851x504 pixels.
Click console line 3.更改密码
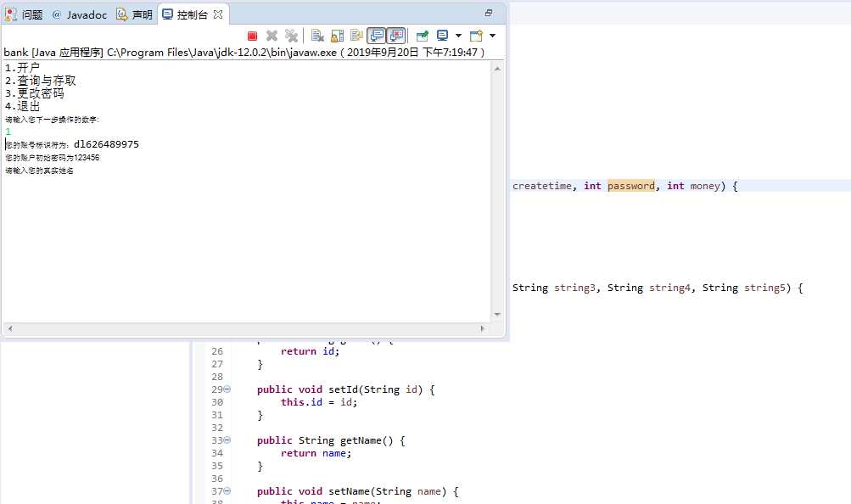click(x=35, y=92)
